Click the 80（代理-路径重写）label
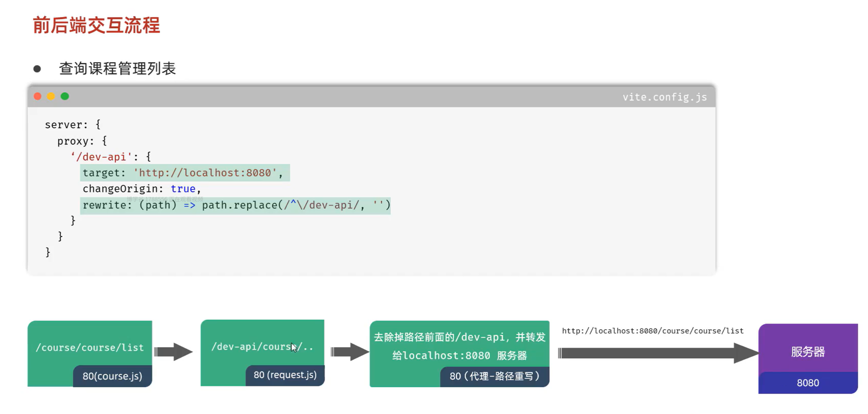Viewport: 868px width, 414px height. tap(494, 376)
